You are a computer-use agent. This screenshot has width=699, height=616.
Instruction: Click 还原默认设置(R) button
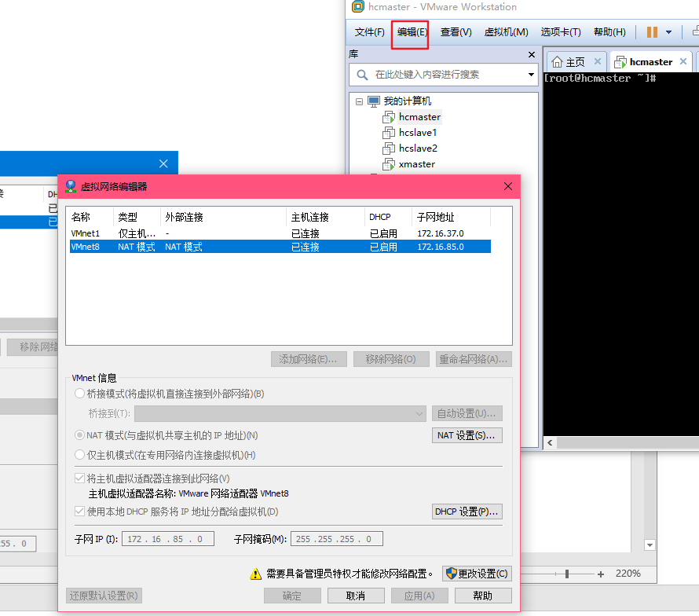tap(104, 596)
